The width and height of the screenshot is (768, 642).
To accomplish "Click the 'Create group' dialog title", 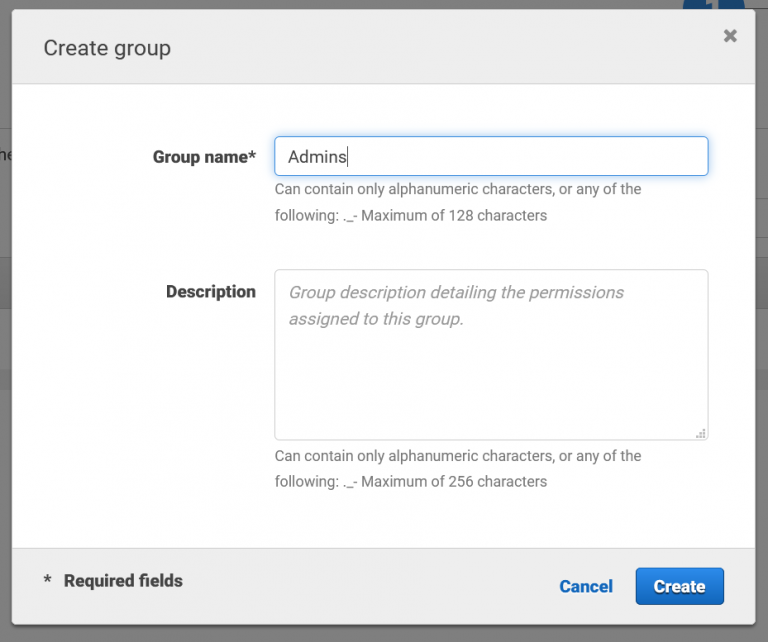I will point(107,48).
